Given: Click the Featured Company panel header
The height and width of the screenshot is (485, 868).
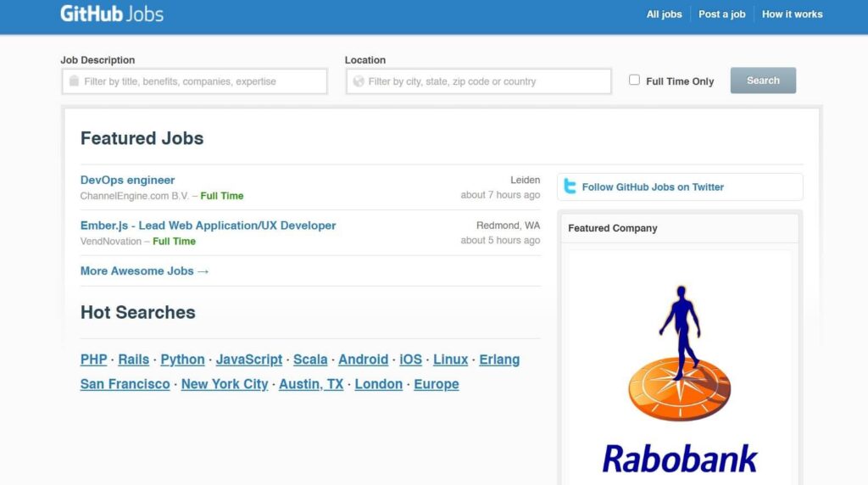Looking at the screenshot, I should [x=680, y=228].
